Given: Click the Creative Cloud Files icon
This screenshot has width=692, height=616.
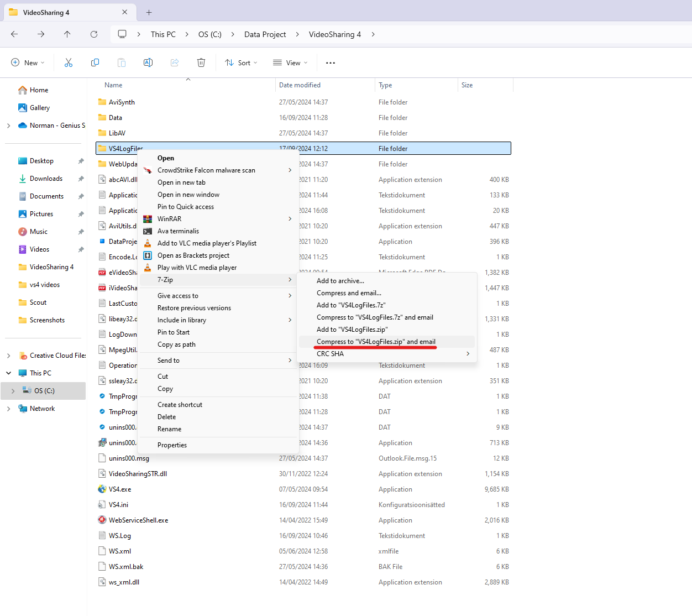Looking at the screenshot, I should pyautogui.click(x=23, y=356).
